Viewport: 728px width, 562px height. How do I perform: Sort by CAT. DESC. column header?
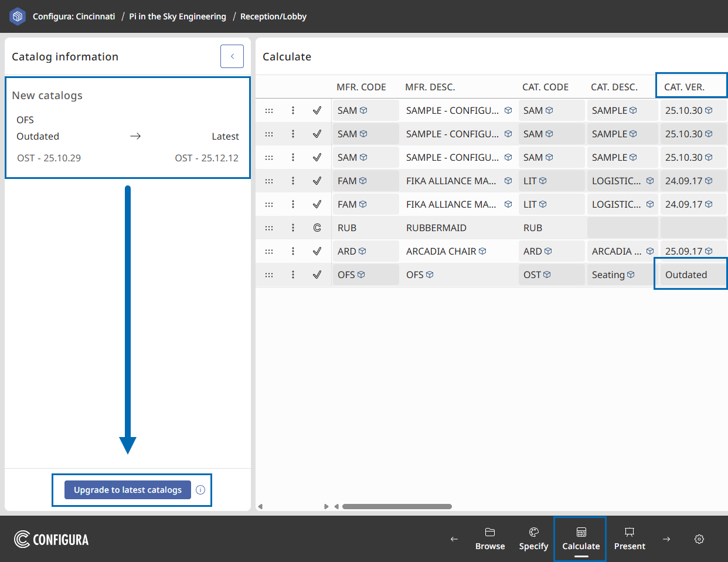click(614, 87)
